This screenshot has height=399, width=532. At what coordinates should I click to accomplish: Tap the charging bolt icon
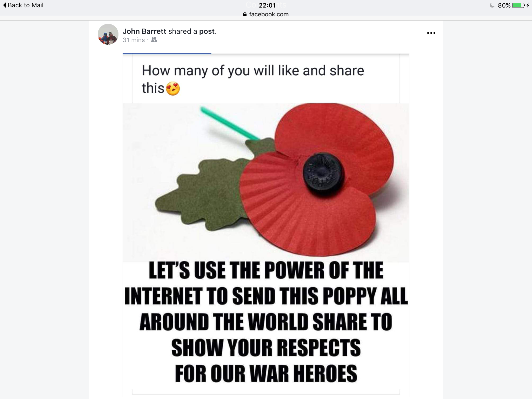pyautogui.click(x=528, y=5)
